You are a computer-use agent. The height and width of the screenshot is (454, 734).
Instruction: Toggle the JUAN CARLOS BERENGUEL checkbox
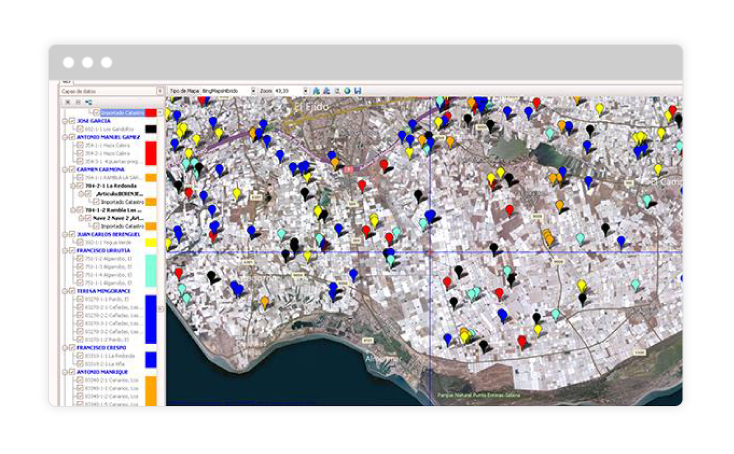click(x=73, y=234)
